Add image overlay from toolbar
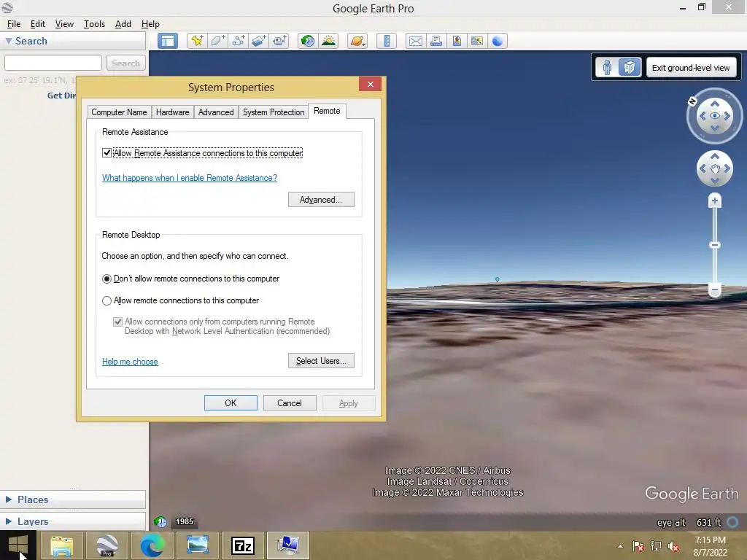747x560 pixels. coord(259,41)
